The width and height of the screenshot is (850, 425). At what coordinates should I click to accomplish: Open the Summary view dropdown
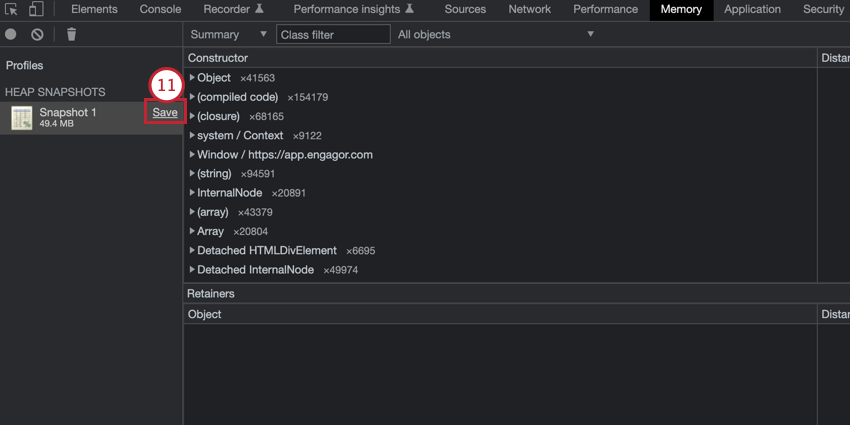[229, 34]
